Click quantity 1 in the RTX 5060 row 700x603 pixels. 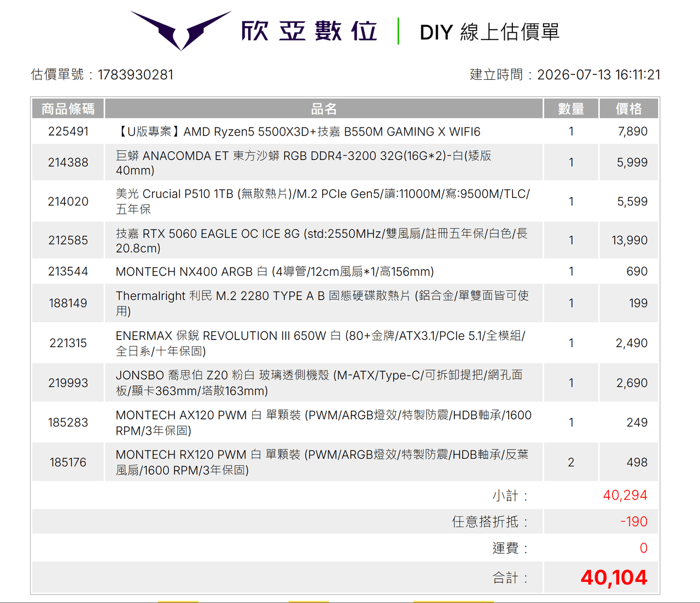point(571,240)
